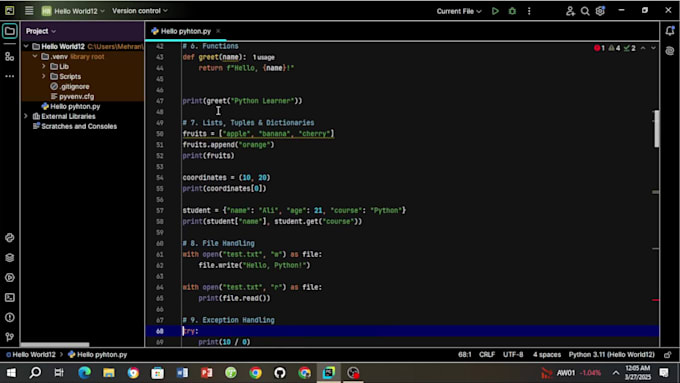Open the Current File run configuration dropdown
Image resolution: width=680 pixels, height=383 pixels.
point(459,11)
